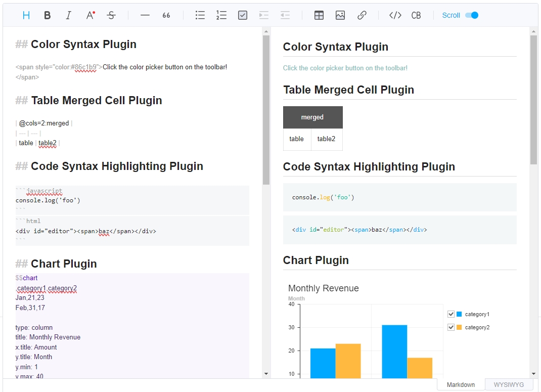Click the preview pane scrollbar thumb
Viewport: 541px width, 392px height.
[x=534, y=100]
